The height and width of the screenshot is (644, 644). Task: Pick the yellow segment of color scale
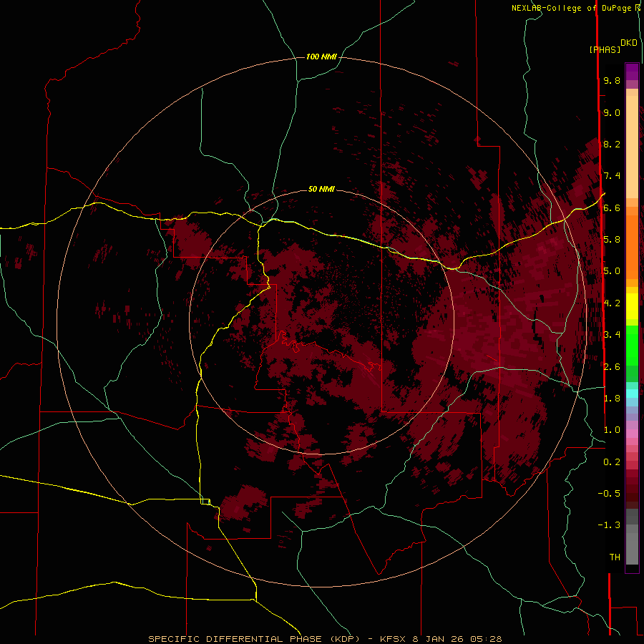click(632, 306)
